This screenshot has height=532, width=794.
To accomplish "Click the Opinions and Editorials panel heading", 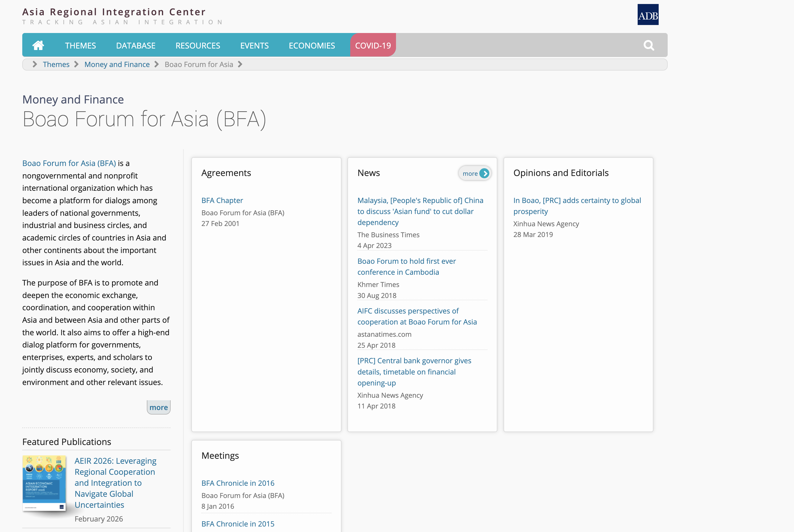I will coord(561,173).
